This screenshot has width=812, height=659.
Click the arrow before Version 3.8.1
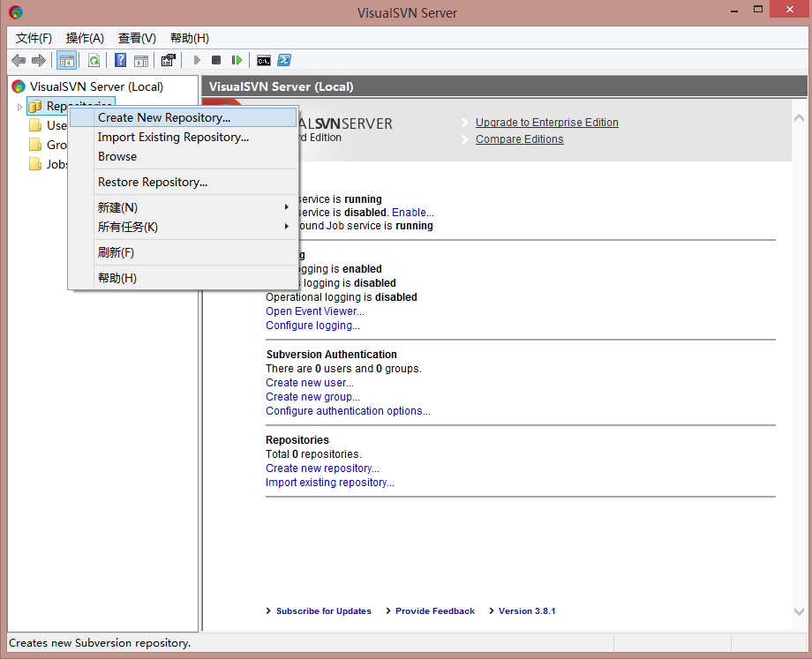tap(491, 610)
